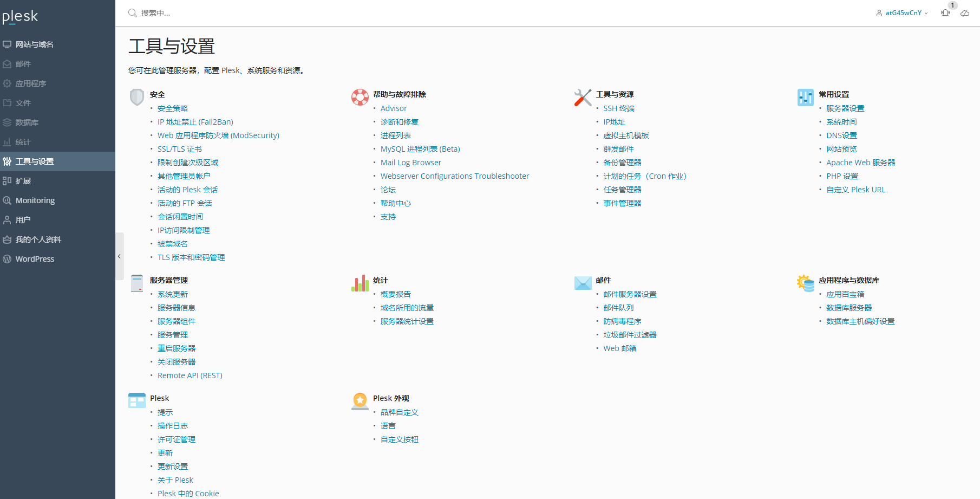Open Webserver Configurations Troubleshooter link
This screenshot has width=980, height=499.
(x=455, y=176)
